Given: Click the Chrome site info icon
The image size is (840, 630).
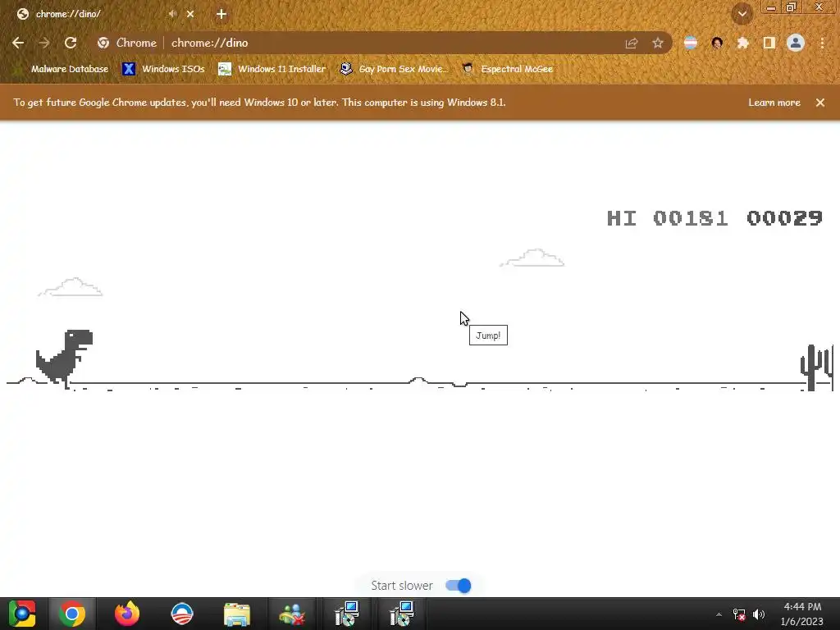Looking at the screenshot, I should (x=103, y=43).
